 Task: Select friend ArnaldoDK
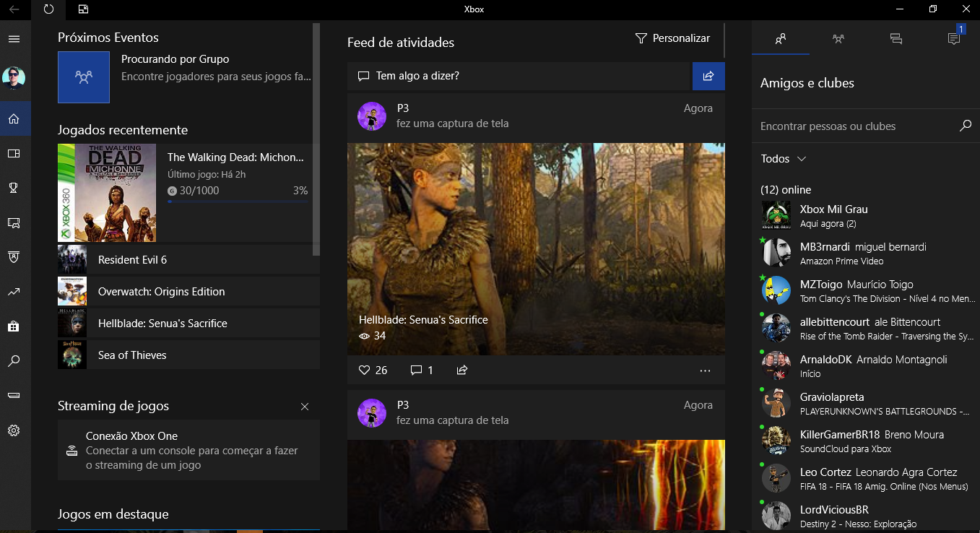(866, 365)
